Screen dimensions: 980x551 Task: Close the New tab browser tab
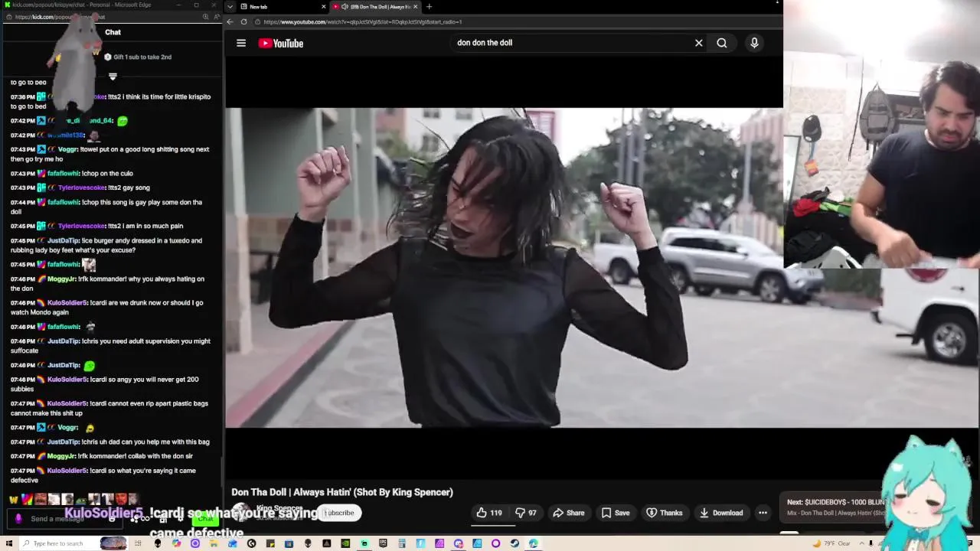click(323, 7)
